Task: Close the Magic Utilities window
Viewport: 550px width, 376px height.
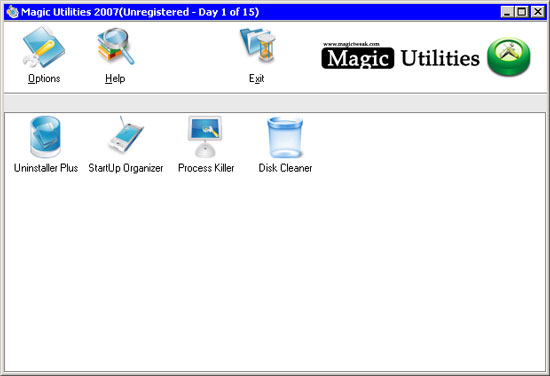Action: [538, 12]
